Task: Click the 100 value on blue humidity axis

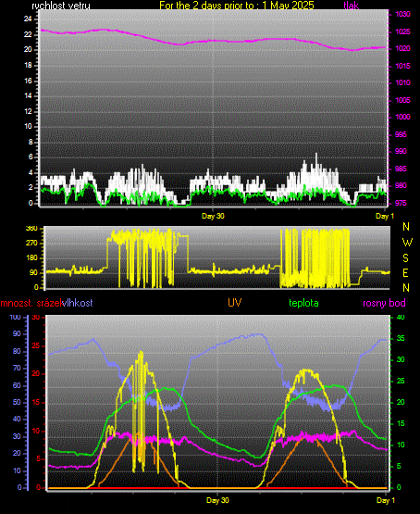Action: (16, 317)
